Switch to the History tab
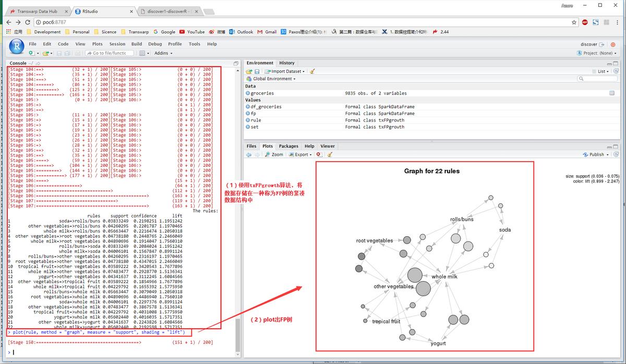This screenshot has height=364, width=626. point(286,63)
